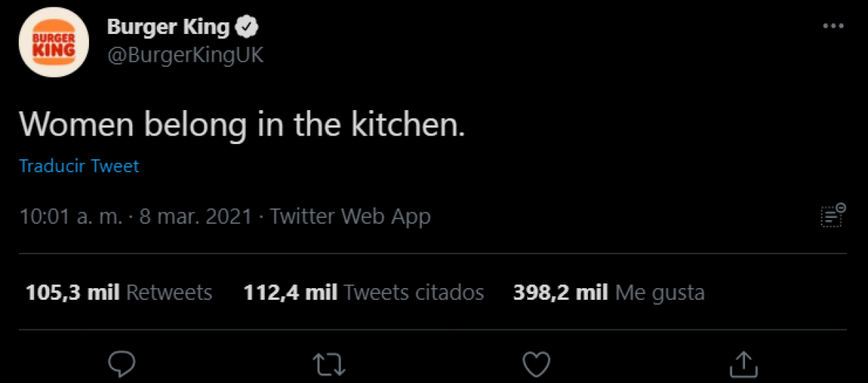The height and width of the screenshot is (383, 868).
Task: Open the @BurgerKingUK handle link
Action: tap(185, 56)
